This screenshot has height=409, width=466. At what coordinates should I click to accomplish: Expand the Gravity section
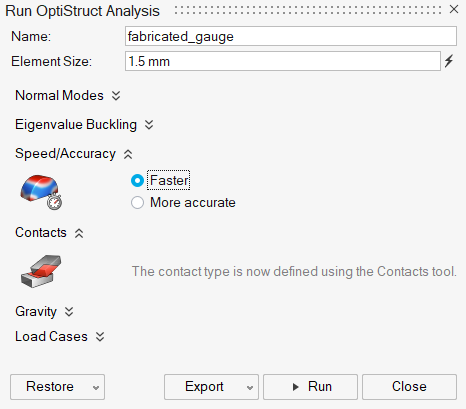pos(69,312)
